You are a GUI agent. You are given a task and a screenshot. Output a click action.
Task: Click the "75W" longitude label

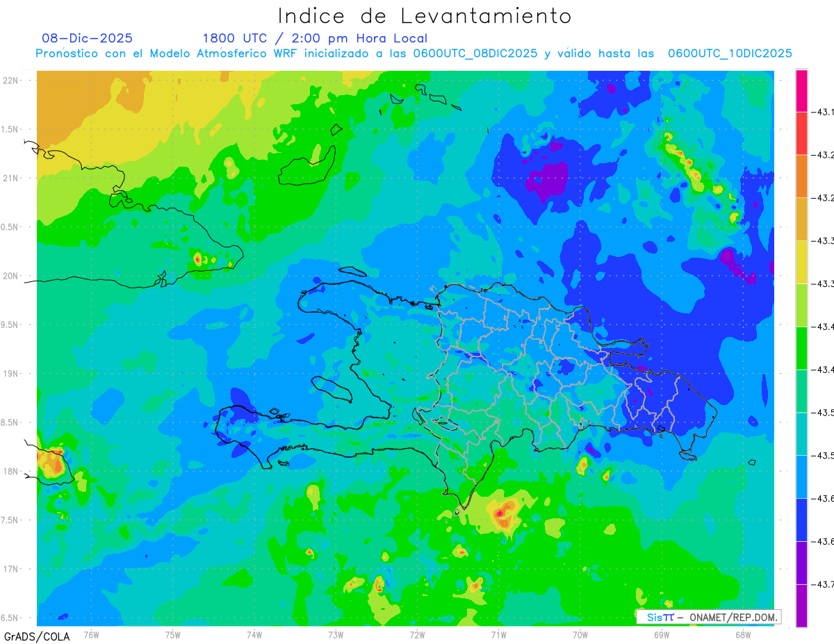[173, 634]
